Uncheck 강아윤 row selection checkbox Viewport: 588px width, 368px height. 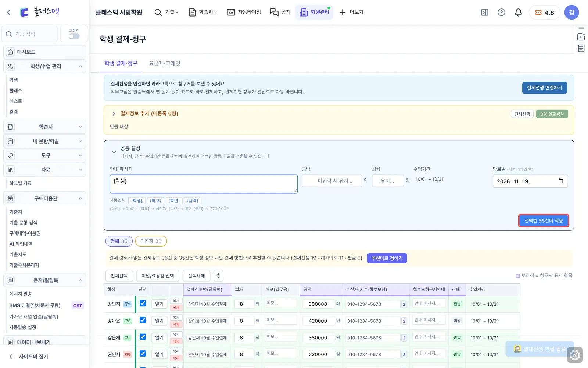(x=143, y=320)
